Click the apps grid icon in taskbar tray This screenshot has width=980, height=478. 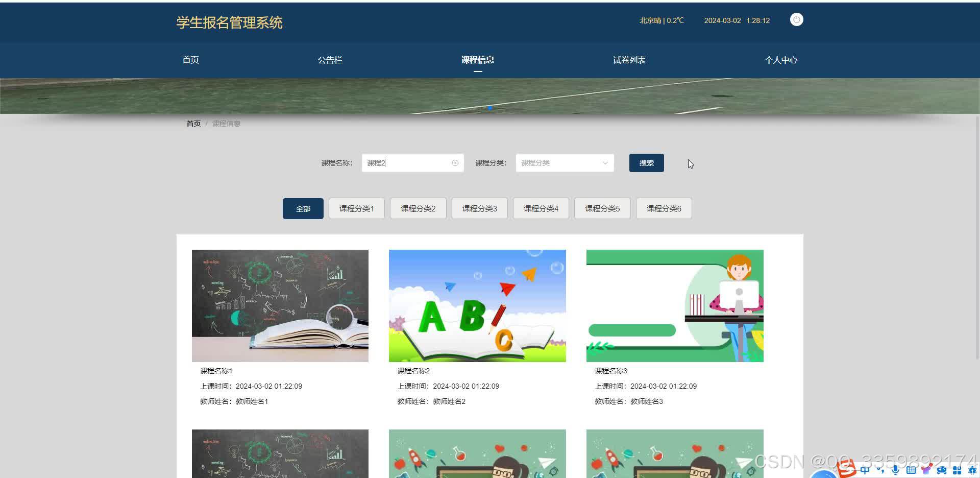pos(957,470)
